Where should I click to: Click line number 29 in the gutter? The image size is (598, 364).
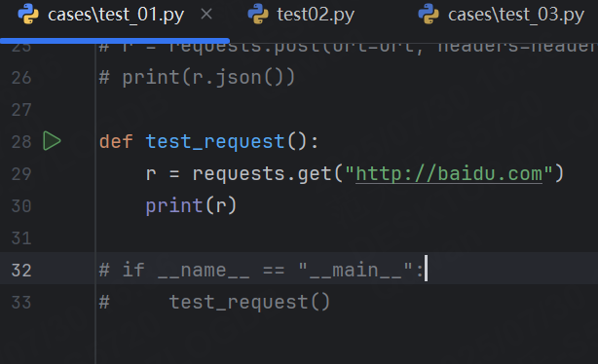click(x=21, y=174)
